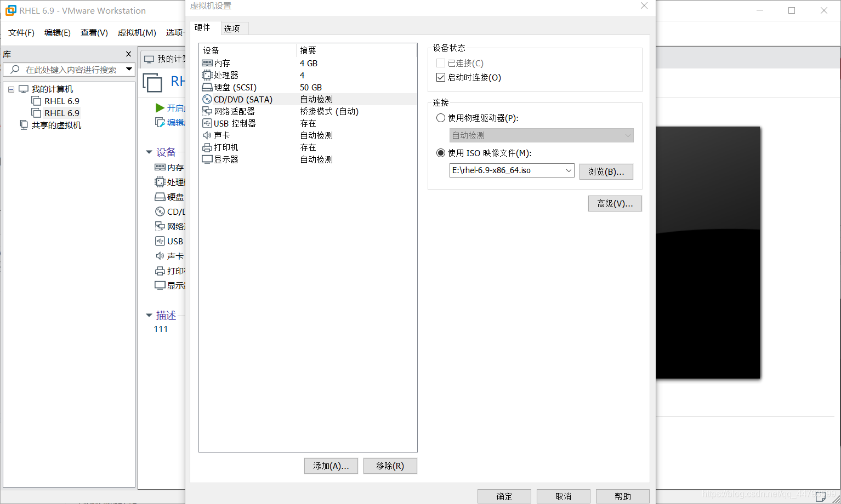Image resolution: width=841 pixels, height=504 pixels.
Task: Click the 添加(A)... button
Action: pyautogui.click(x=331, y=466)
